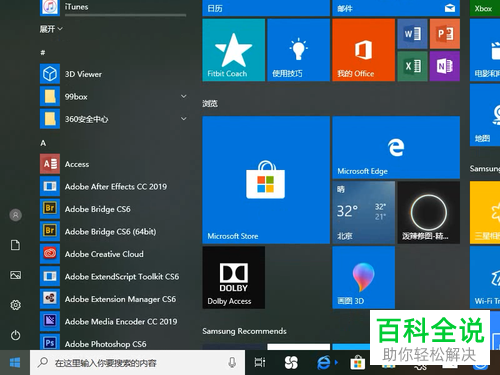
Task: Launch Adobe Bridge CS6 (64bit)
Action: pyautogui.click(x=113, y=231)
